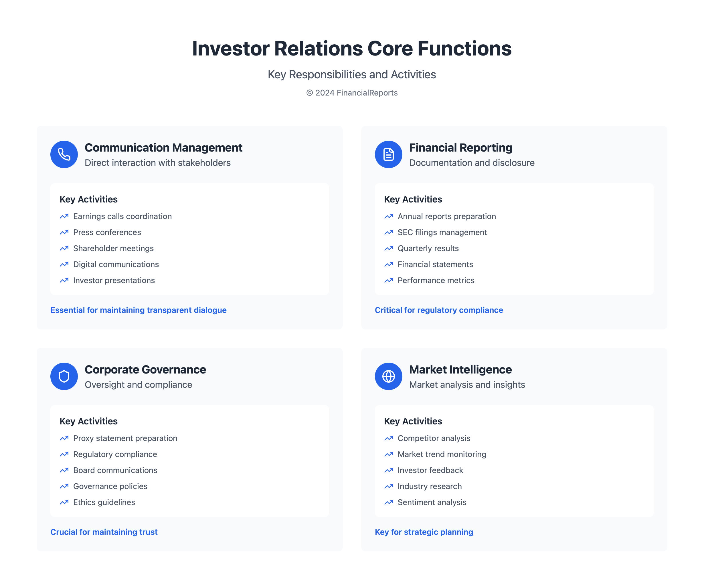Click trend arrow beside Ethics guidelines

click(64, 502)
